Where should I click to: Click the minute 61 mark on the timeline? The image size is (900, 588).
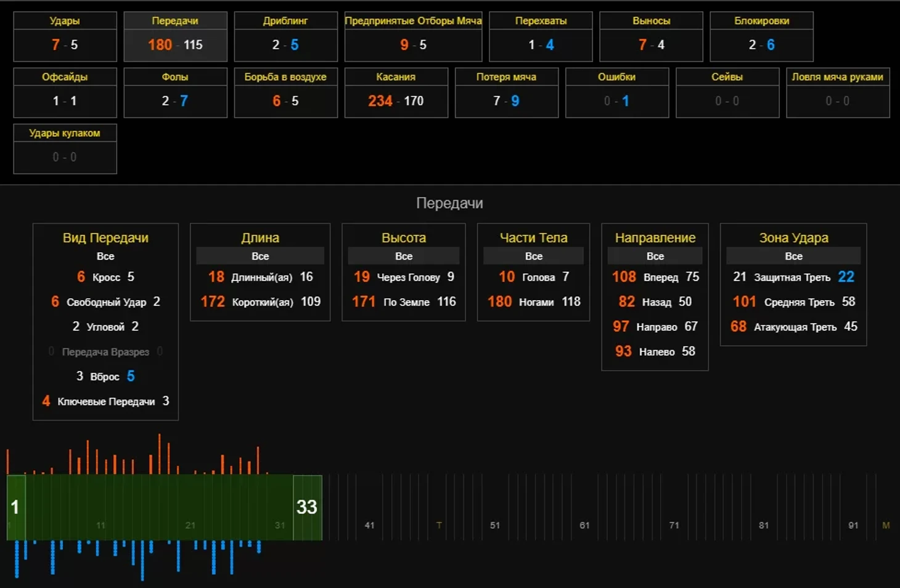[x=584, y=525]
